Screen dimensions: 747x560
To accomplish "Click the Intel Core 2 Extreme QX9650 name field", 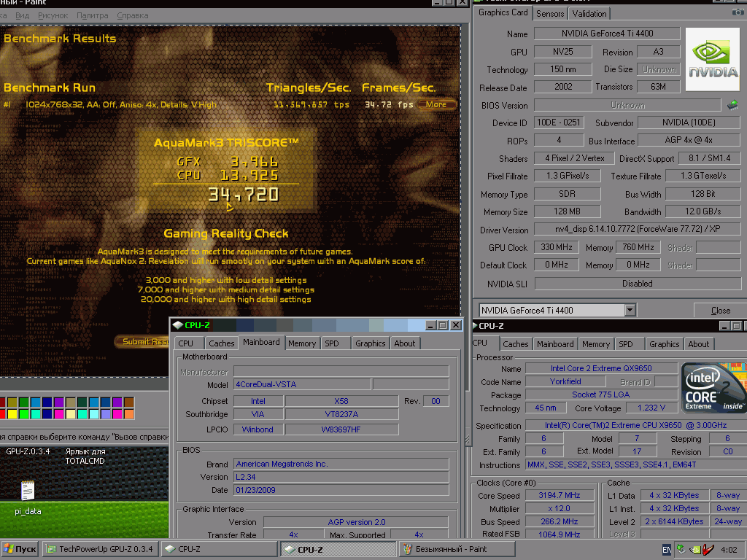I will coord(601,368).
